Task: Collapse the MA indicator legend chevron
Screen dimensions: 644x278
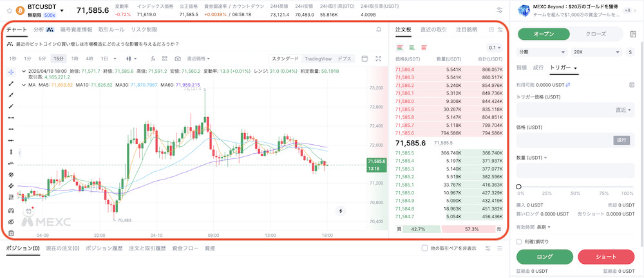Action: tap(23, 85)
